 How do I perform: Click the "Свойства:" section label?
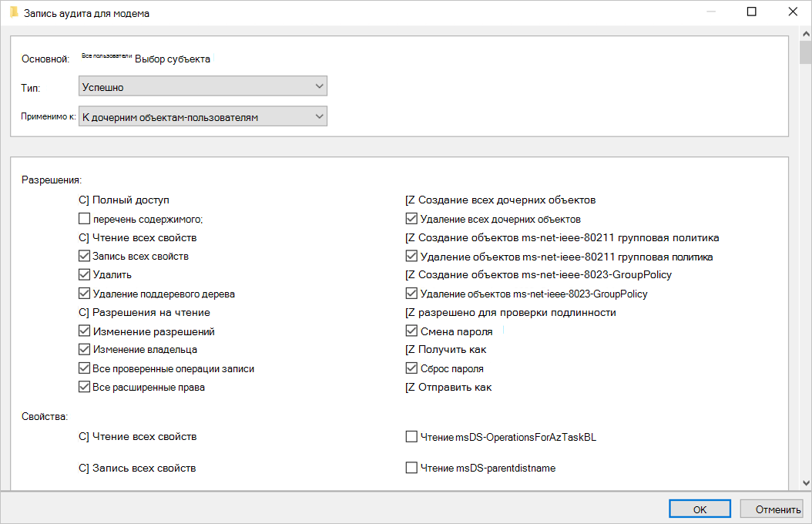point(45,416)
